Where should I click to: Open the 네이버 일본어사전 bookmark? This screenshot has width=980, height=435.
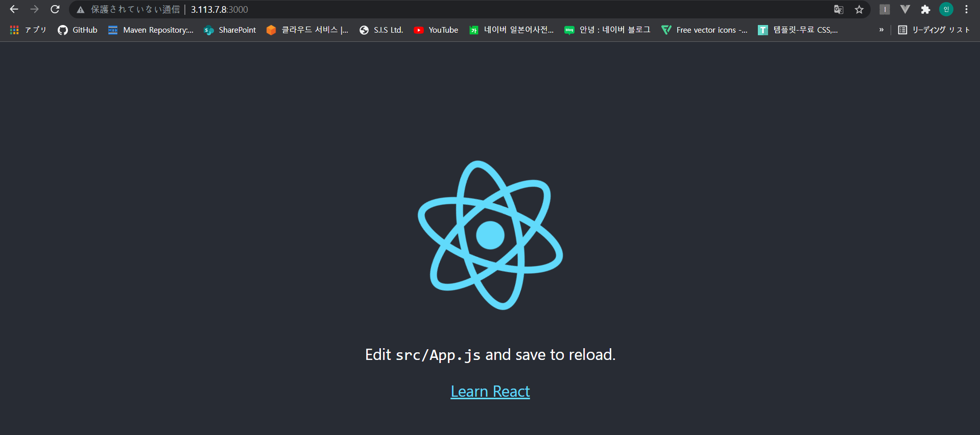pyautogui.click(x=512, y=30)
